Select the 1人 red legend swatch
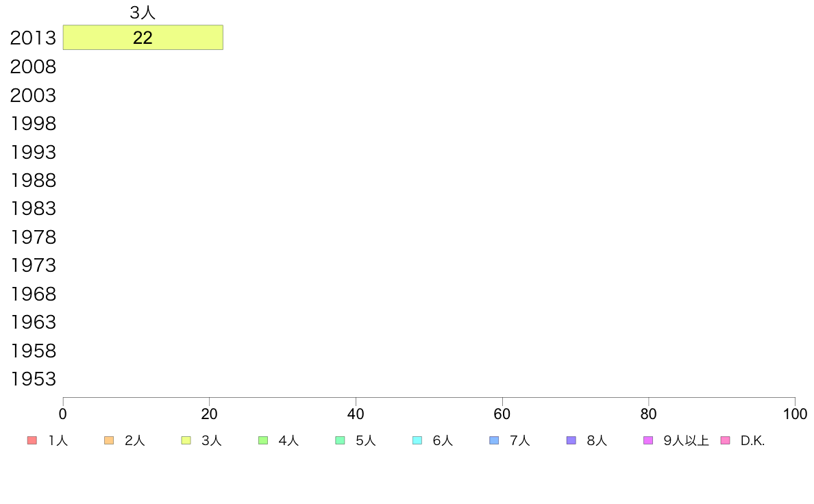Screen dimensions: 814x504 [32, 440]
